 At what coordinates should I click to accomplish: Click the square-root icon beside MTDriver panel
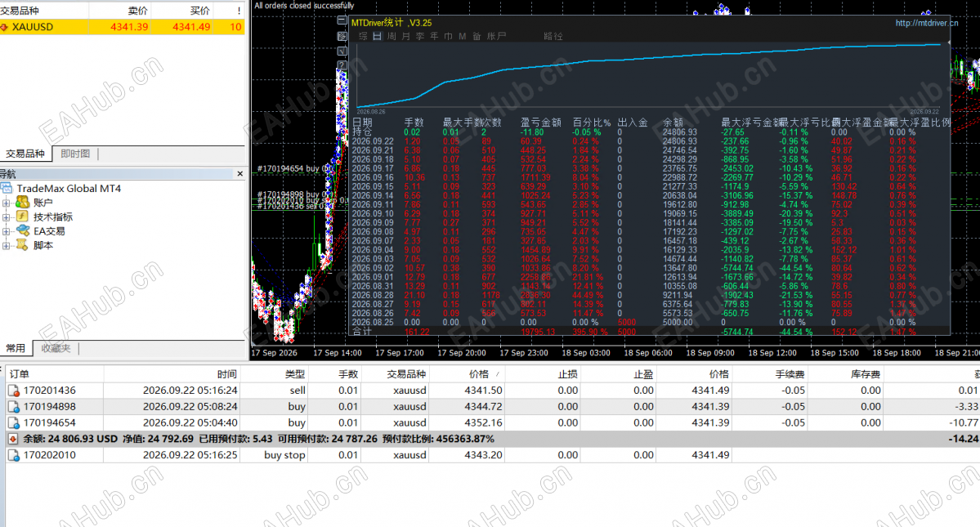[x=342, y=51]
